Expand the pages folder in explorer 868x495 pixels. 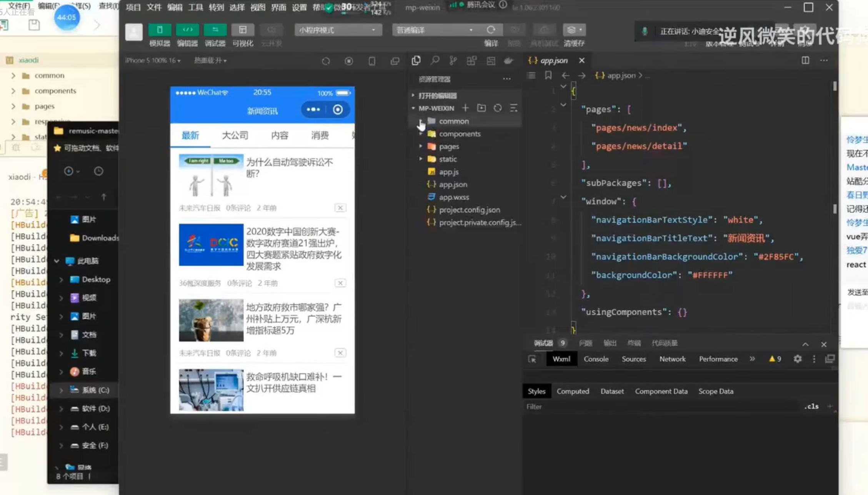click(x=449, y=146)
